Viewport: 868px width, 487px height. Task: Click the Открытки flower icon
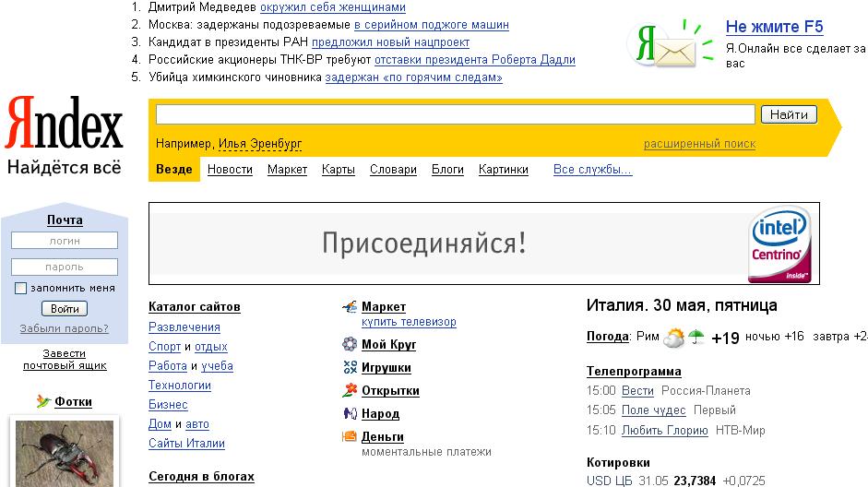click(350, 390)
